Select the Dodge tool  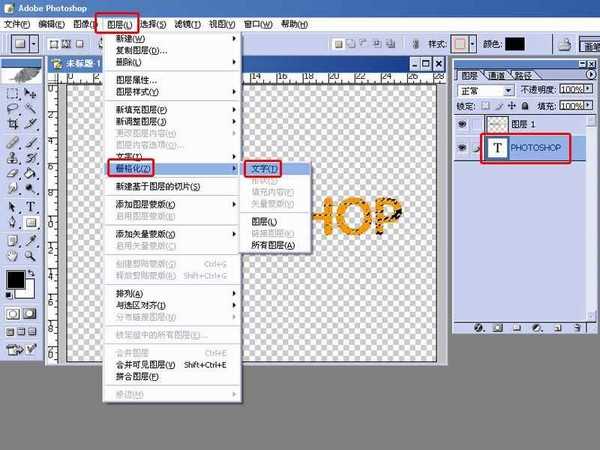pos(30,188)
